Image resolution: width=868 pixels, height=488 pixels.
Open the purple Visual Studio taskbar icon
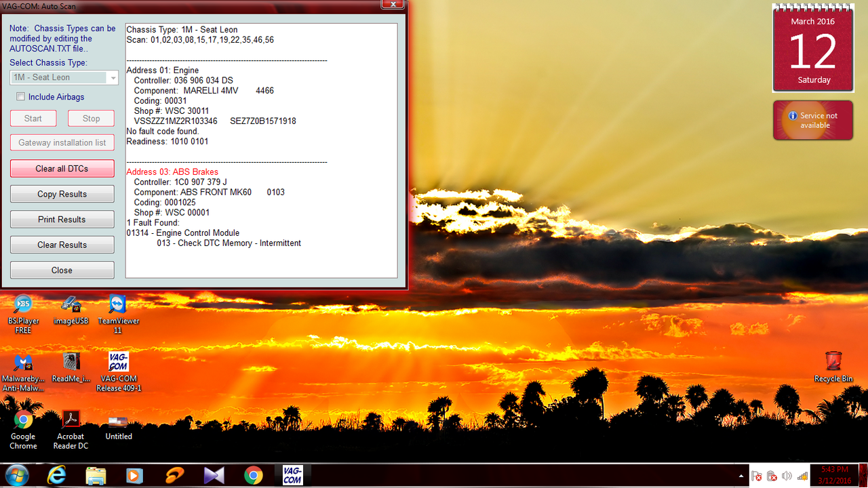pyautogui.click(x=214, y=475)
